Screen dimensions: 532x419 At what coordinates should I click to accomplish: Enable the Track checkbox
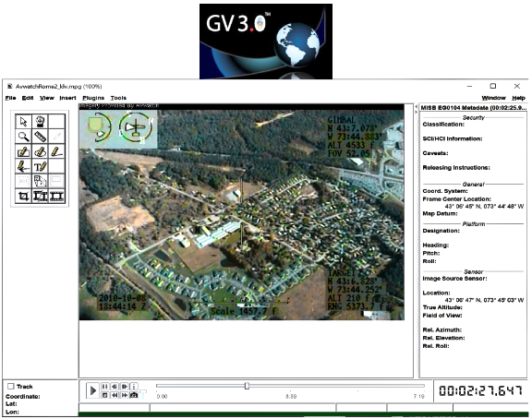pyautogui.click(x=11, y=386)
